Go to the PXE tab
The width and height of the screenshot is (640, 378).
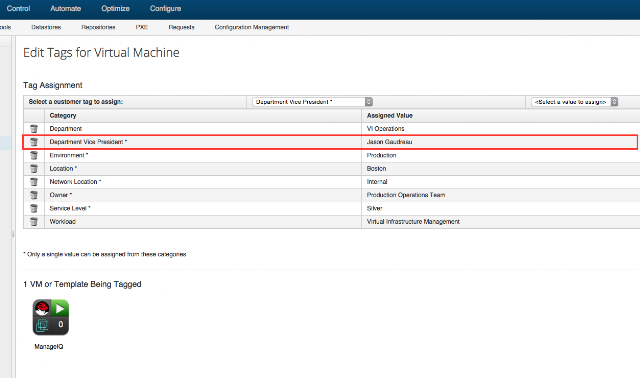pos(142,27)
